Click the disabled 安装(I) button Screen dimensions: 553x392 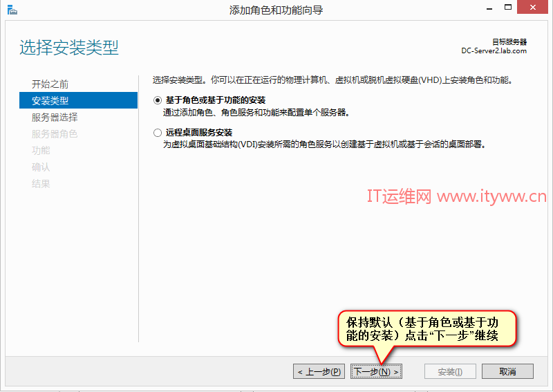[x=450, y=371]
